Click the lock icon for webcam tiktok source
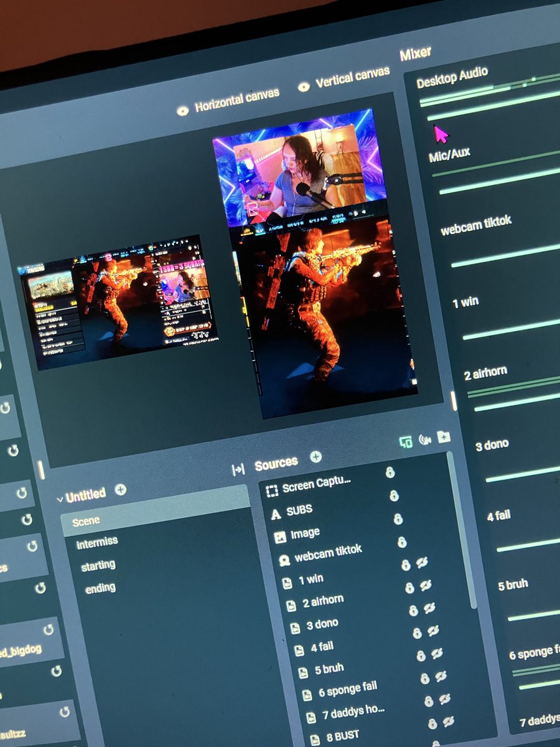This screenshot has width=560, height=747. click(x=402, y=542)
